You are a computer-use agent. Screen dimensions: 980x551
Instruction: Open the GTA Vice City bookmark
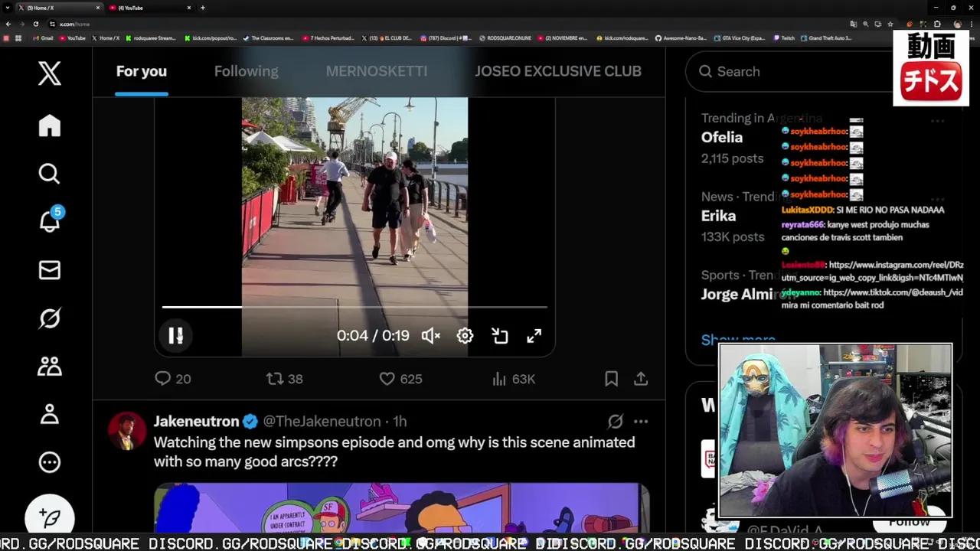coord(740,37)
